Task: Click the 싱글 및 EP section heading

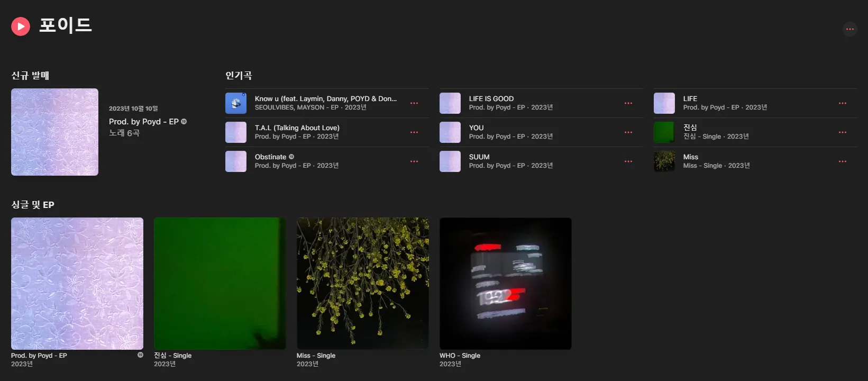Action: click(x=33, y=205)
